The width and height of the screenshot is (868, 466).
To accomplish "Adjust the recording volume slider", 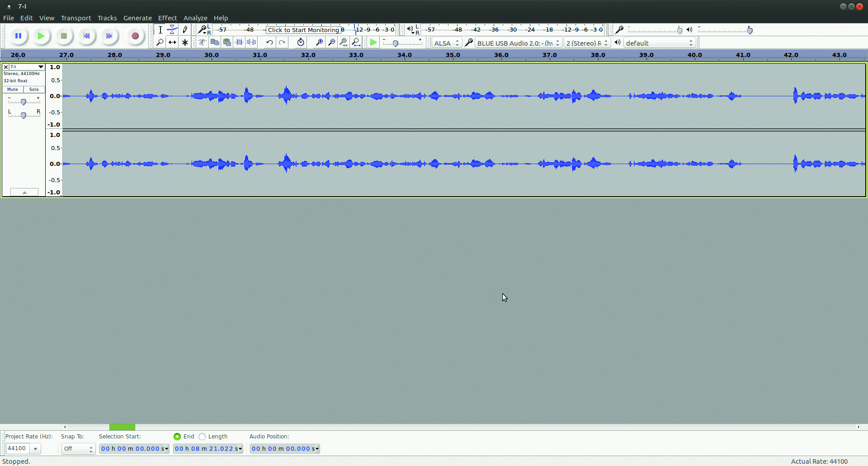I will [679, 30].
